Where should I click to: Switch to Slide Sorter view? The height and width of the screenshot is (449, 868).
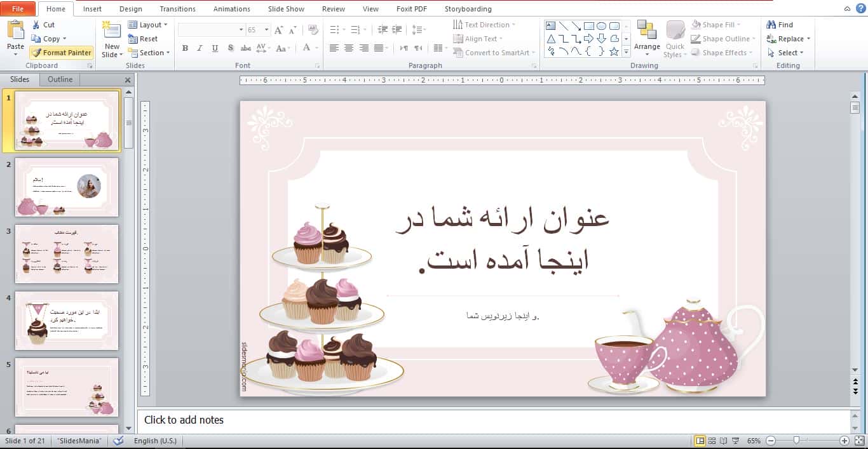[x=712, y=441]
